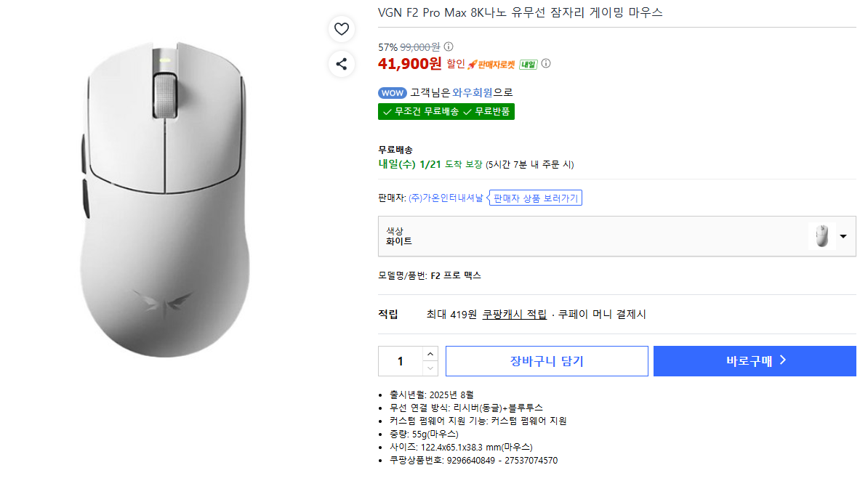Open the 색상 color selection dropdown

pos(843,235)
